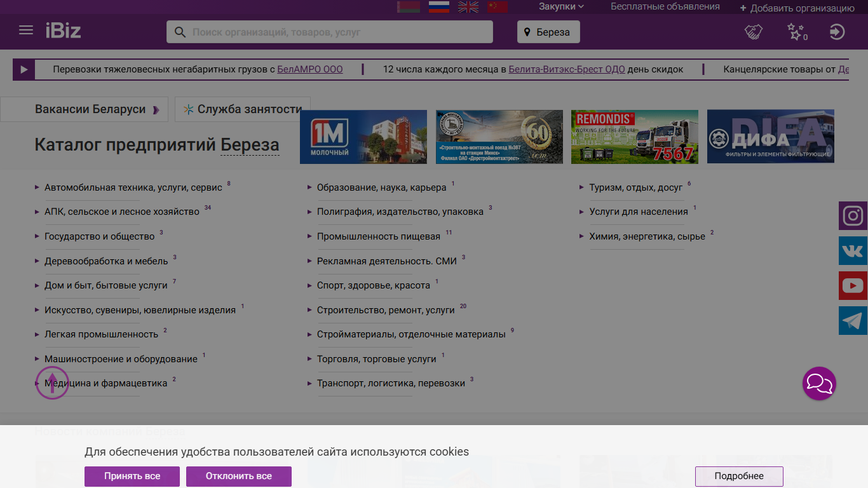The height and width of the screenshot is (488, 868).
Task: Open Образование, наука, карьера category
Action: tap(382, 187)
